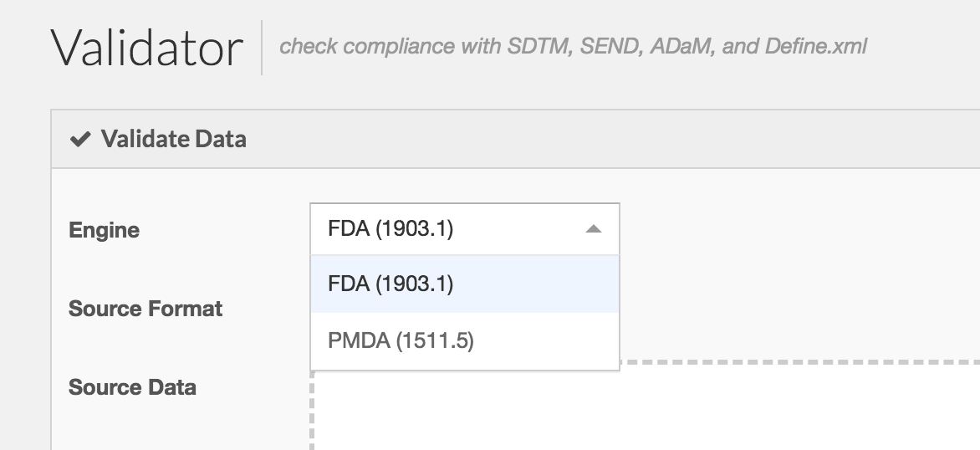Click the SDTM, SEND, ADaM compliance subtitle
980x450 pixels.
[573, 47]
